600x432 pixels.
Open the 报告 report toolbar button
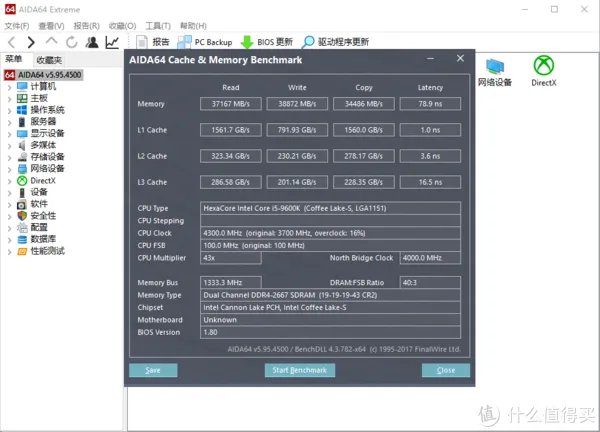coord(153,42)
